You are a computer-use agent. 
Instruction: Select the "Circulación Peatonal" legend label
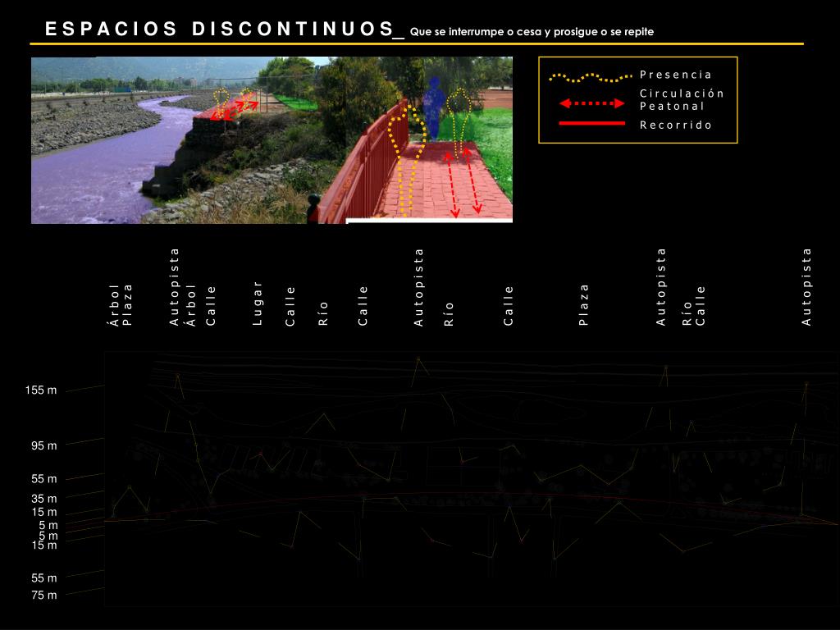(682, 99)
